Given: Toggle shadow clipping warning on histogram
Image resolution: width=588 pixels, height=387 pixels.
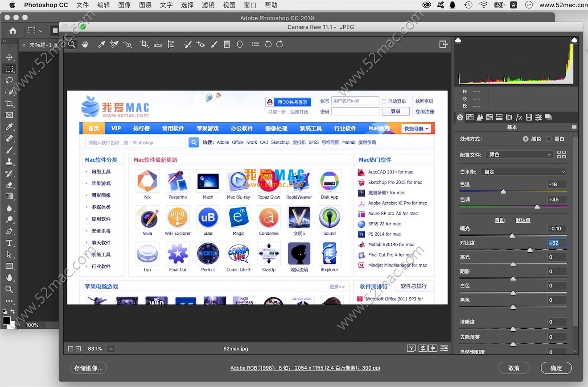Looking at the screenshot, I should [x=458, y=40].
